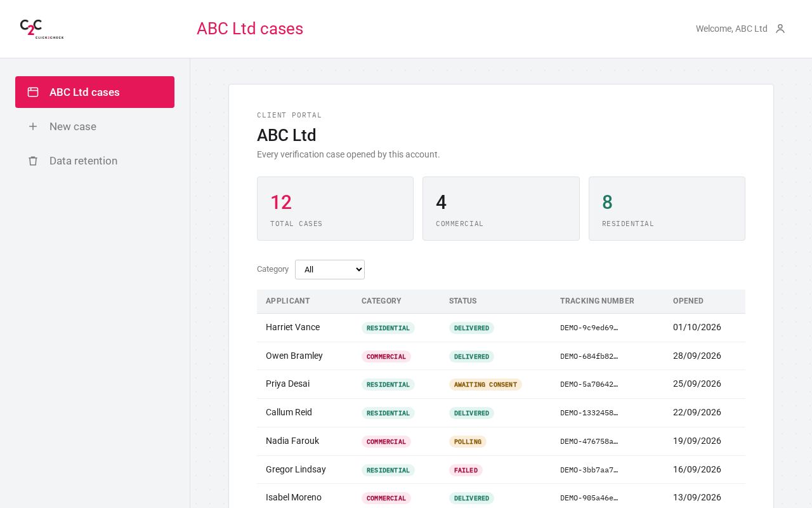
Task: Go to ABC Ltd cases in sidebar
Action: (95, 92)
